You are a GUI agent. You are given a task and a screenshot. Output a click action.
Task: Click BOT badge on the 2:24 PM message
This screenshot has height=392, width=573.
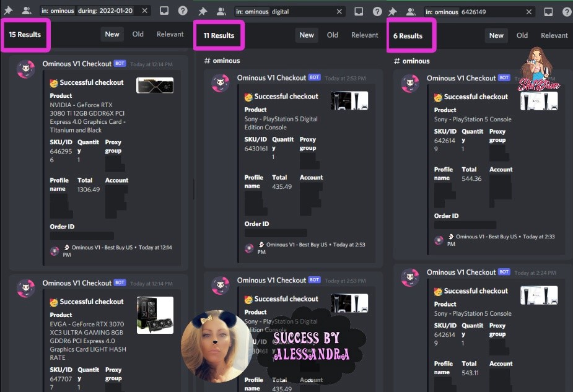tap(504, 271)
